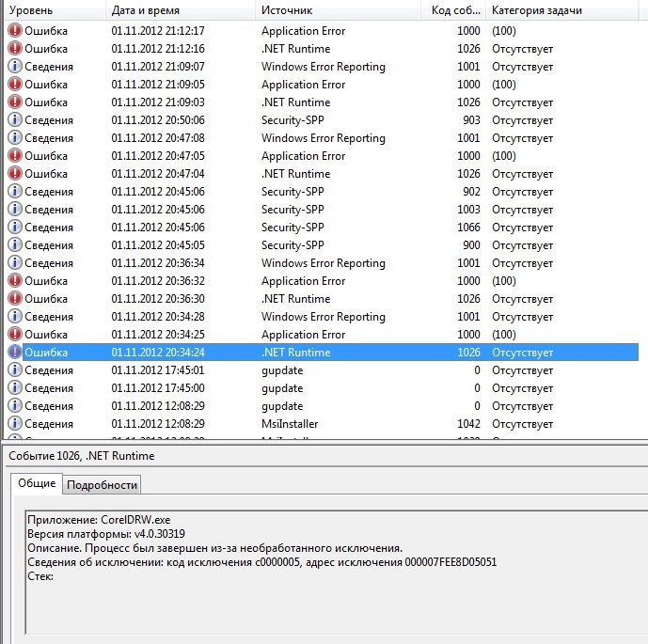The height and width of the screenshot is (644, 648).
Task: Sort by Категория задачи column header
Action: [562, 10]
